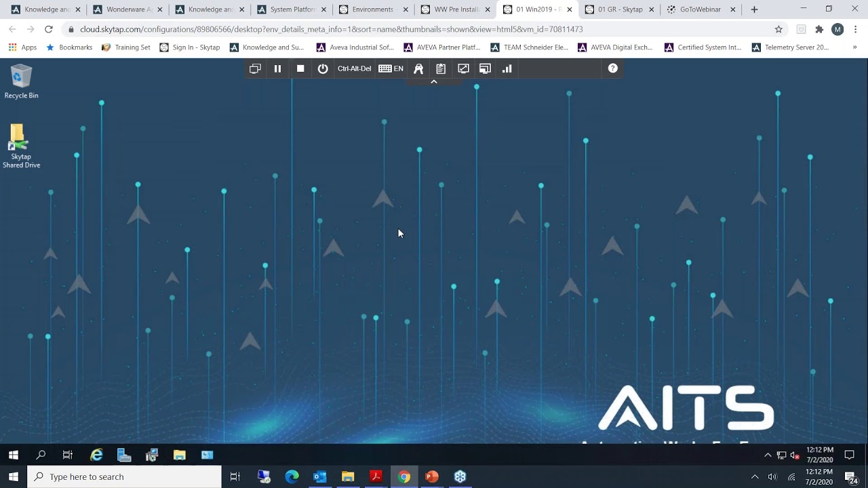Close the GoToWebinar tab
868x488 pixels.
click(732, 9)
